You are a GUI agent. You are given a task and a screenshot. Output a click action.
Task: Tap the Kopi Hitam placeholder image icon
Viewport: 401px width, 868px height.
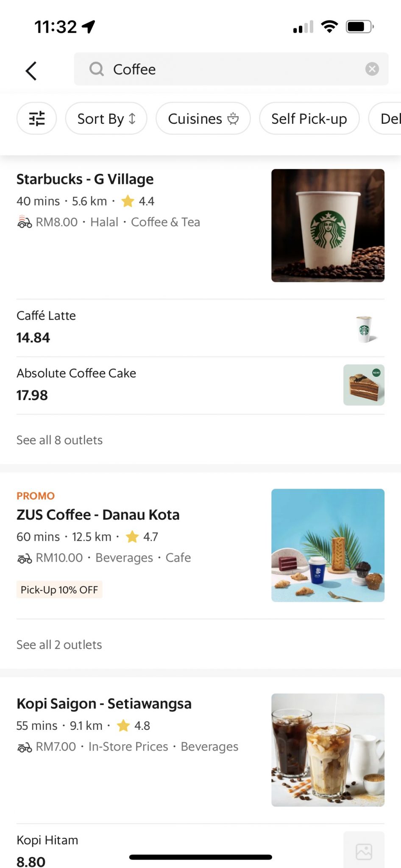pos(364,851)
